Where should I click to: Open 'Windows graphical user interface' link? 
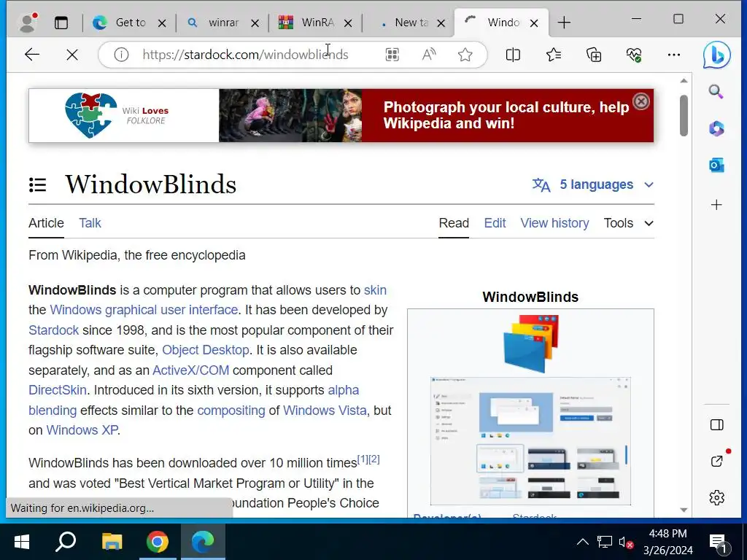tap(144, 310)
